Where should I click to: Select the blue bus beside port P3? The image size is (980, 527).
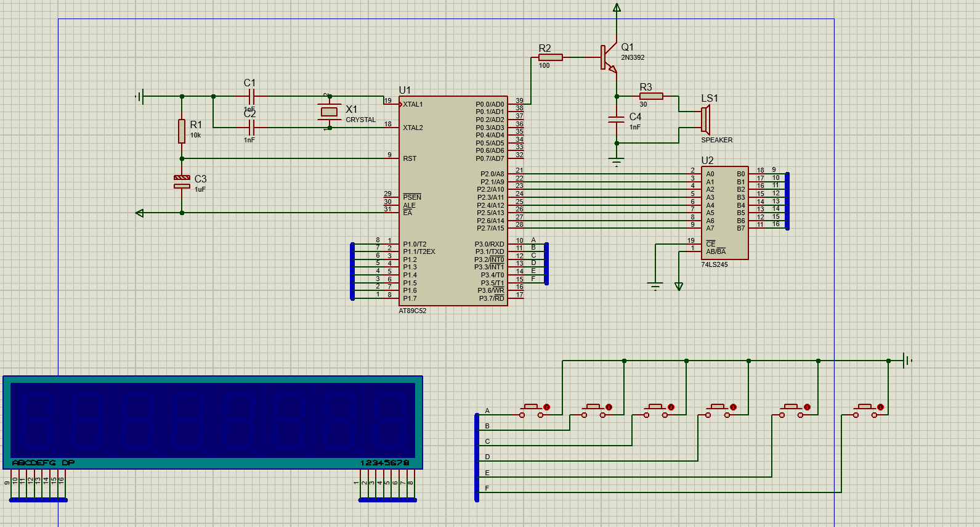pyautogui.click(x=546, y=264)
